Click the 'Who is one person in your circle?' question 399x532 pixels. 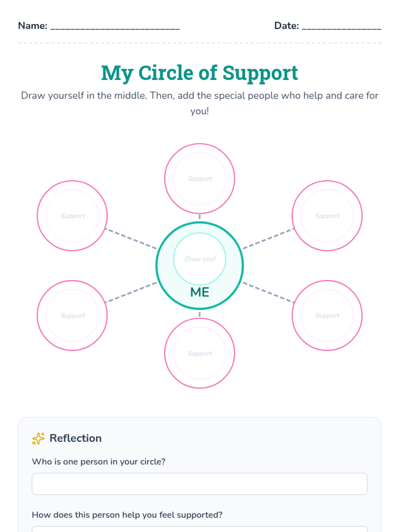click(98, 462)
